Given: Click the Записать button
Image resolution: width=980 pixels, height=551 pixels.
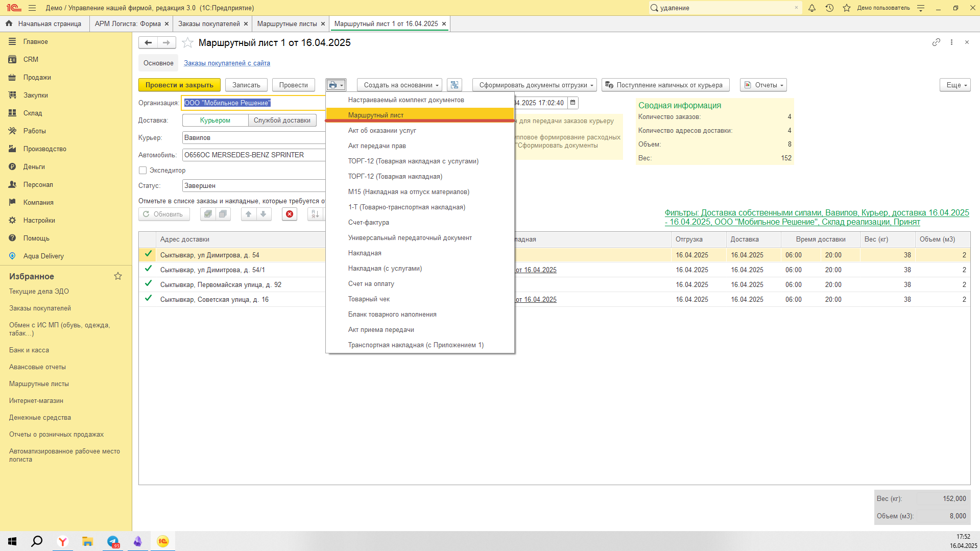Looking at the screenshot, I should click(x=246, y=85).
